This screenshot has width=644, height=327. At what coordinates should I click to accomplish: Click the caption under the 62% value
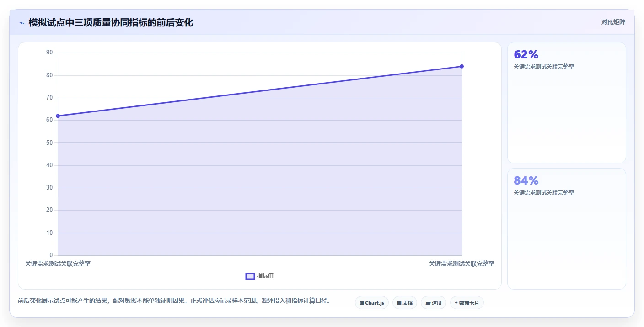(544, 67)
